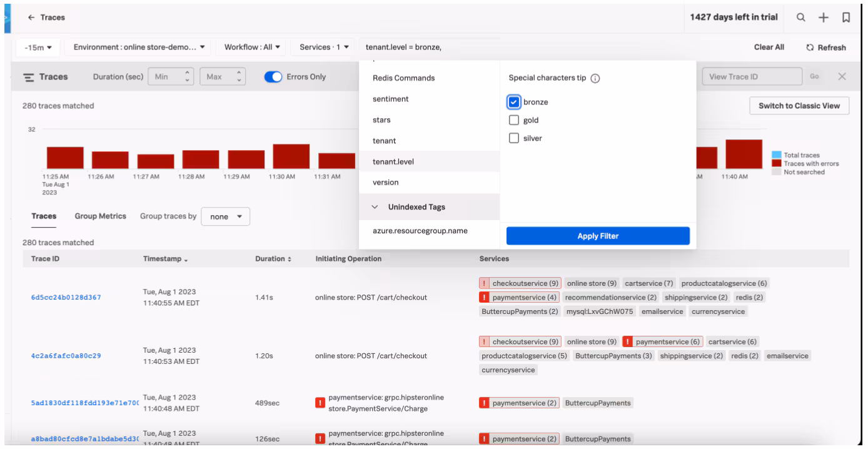The image size is (868, 449).
Task: Click the View Trace ID input field
Action: pyautogui.click(x=751, y=76)
